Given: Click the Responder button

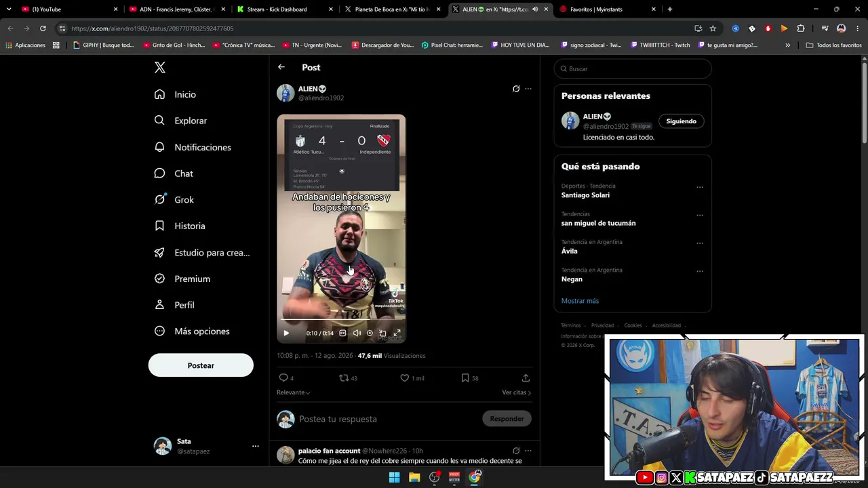Looking at the screenshot, I should coord(507,419).
